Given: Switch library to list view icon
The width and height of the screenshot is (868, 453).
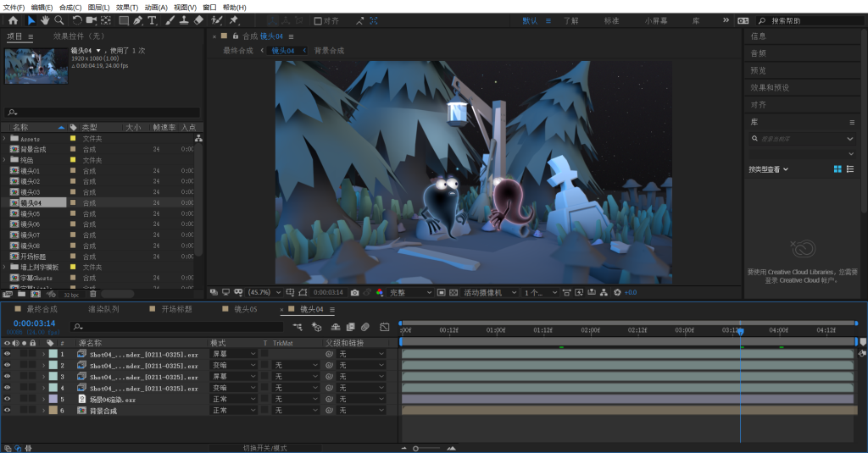Looking at the screenshot, I should tap(850, 169).
